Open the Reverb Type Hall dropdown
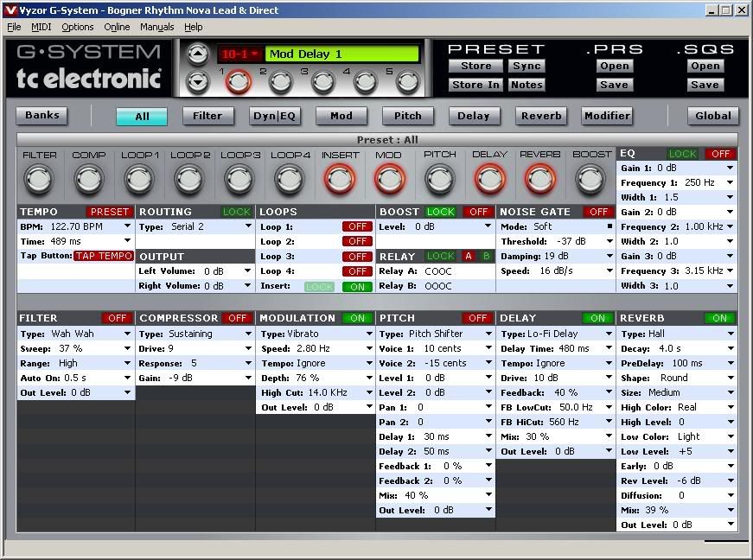The image size is (753, 560). [x=731, y=334]
